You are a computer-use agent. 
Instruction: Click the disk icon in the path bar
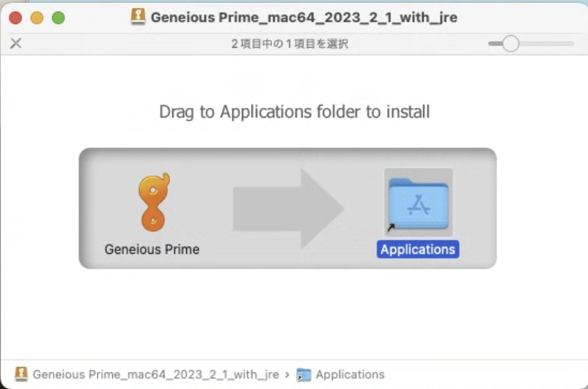(21, 374)
